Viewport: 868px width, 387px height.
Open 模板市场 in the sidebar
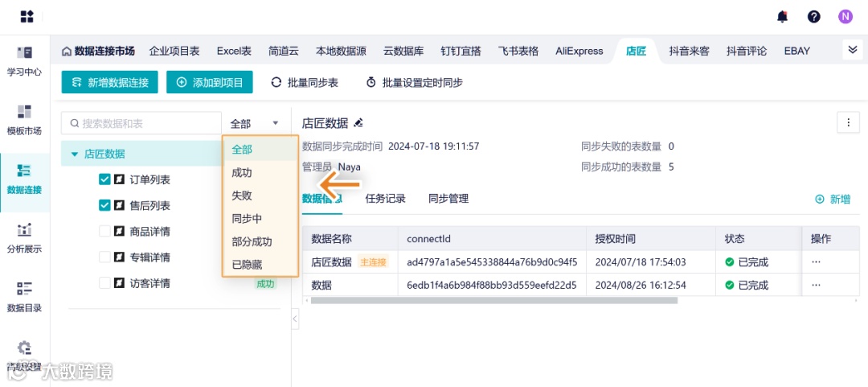coord(24,119)
